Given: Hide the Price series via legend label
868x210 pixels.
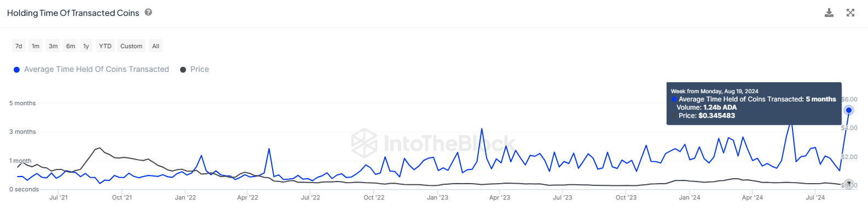Looking at the screenshot, I should (200, 69).
